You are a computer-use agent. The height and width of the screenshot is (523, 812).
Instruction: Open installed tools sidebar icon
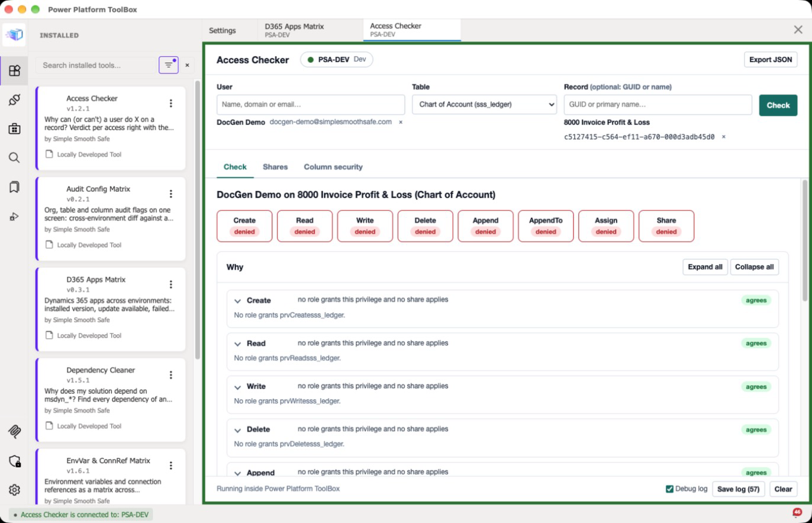[14, 70]
